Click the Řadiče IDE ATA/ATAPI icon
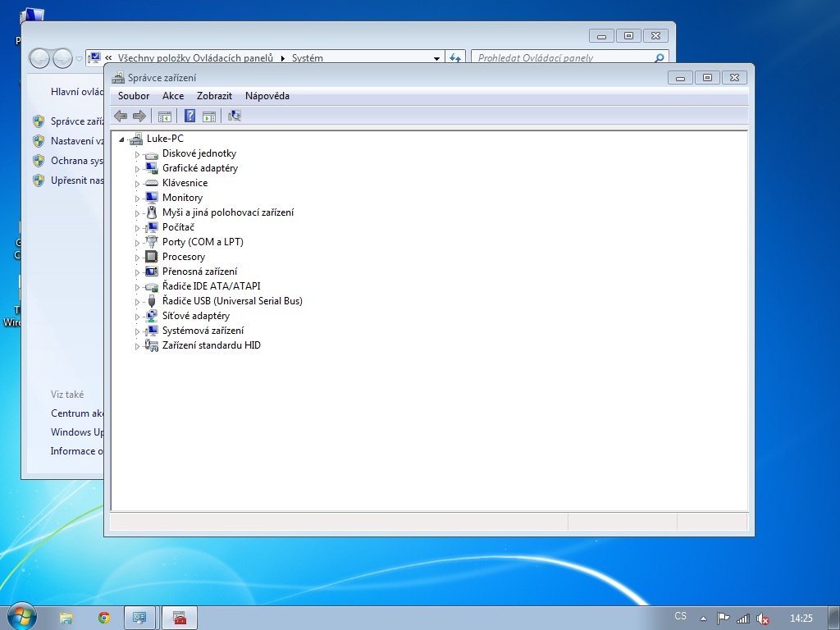 pyautogui.click(x=152, y=286)
